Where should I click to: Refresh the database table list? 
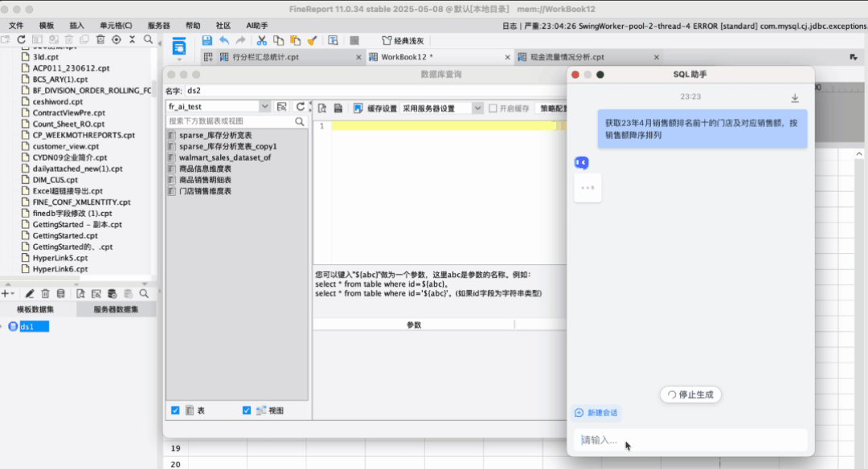click(300, 106)
